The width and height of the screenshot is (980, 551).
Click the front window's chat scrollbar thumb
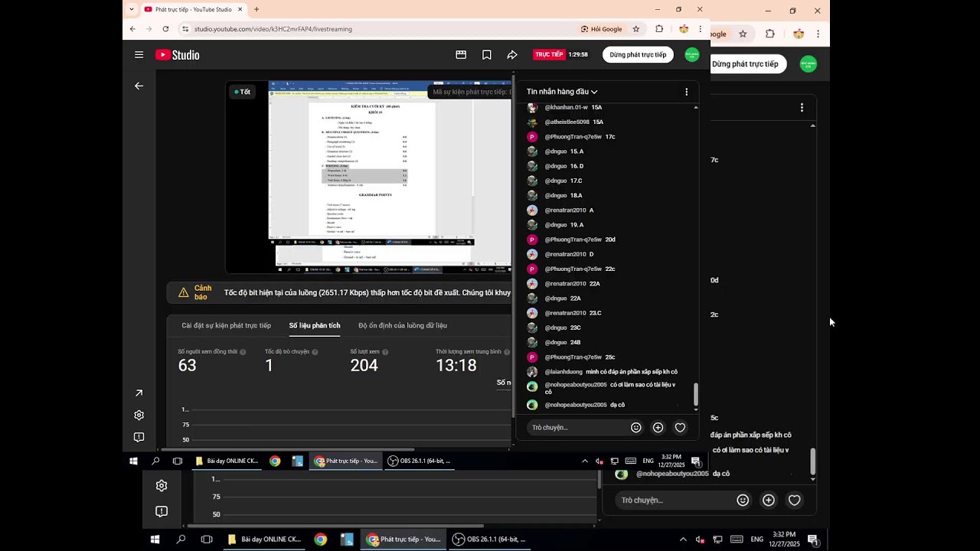[x=696, y=395]
